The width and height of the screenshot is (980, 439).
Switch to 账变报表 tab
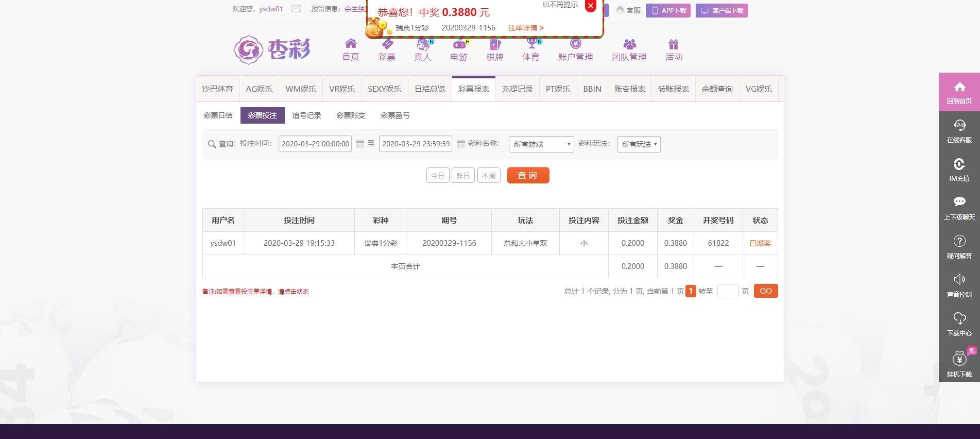630,89
